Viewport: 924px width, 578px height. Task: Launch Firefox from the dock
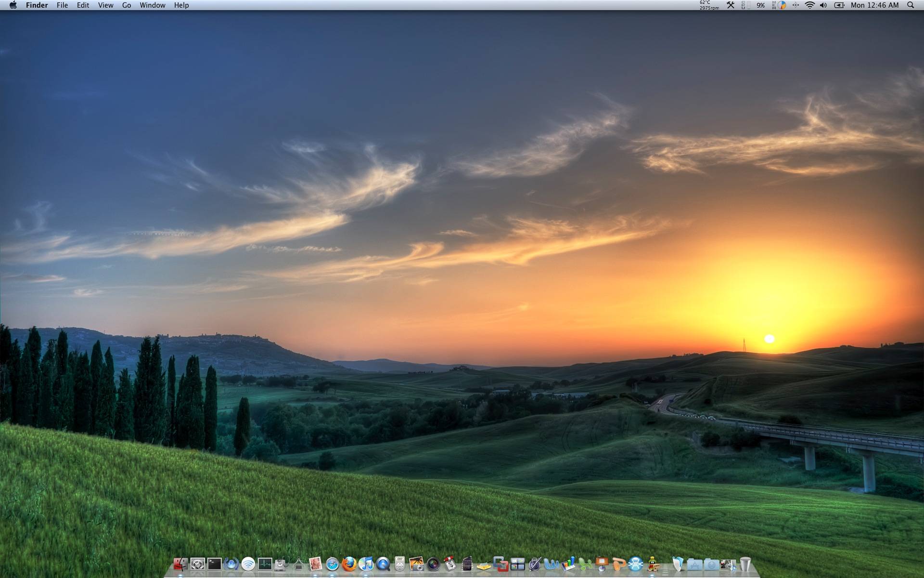tap(349, 564)
